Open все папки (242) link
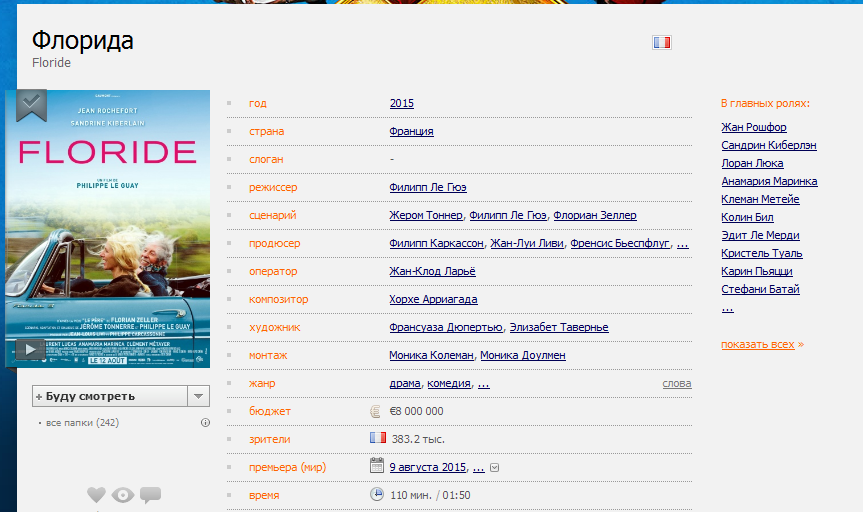Screen dimensions: 863x512 tap(82, 423)
